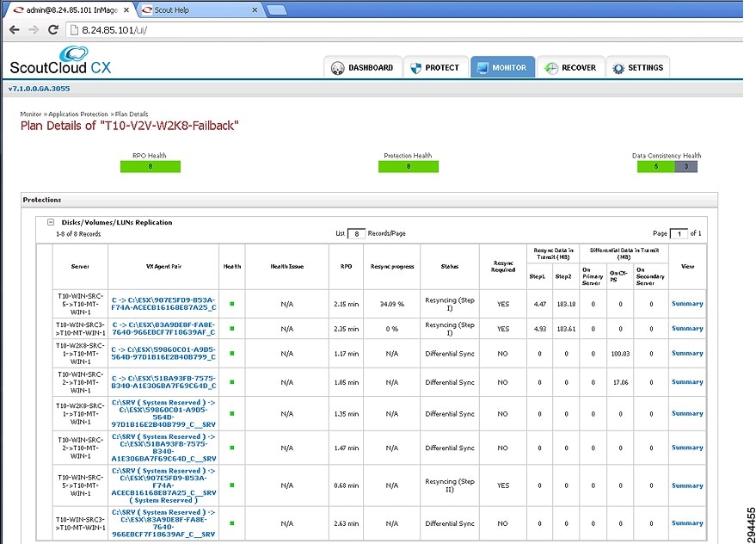The height and width of the screenshot is (544, 756).
Task: Go back using the browser back arrow
Action: (x=15, y=30)
